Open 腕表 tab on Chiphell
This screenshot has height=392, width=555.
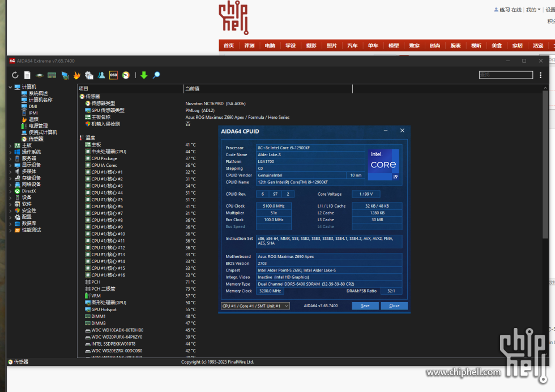click(455, 46)
